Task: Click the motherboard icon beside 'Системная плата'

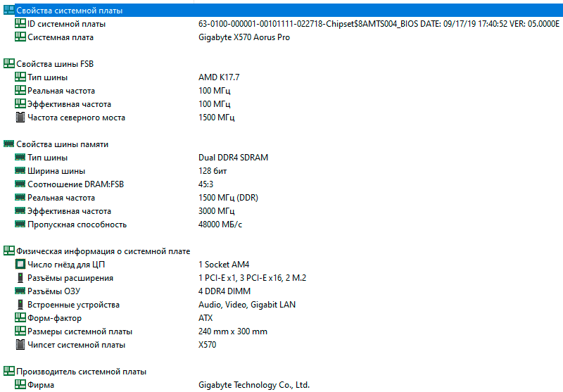Action: (x=20, y=37)
